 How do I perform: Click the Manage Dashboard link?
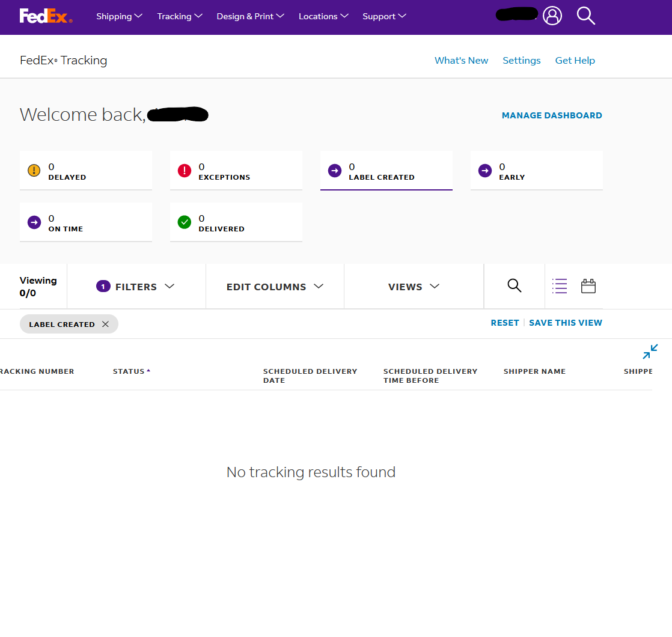[x=551, y=115]
